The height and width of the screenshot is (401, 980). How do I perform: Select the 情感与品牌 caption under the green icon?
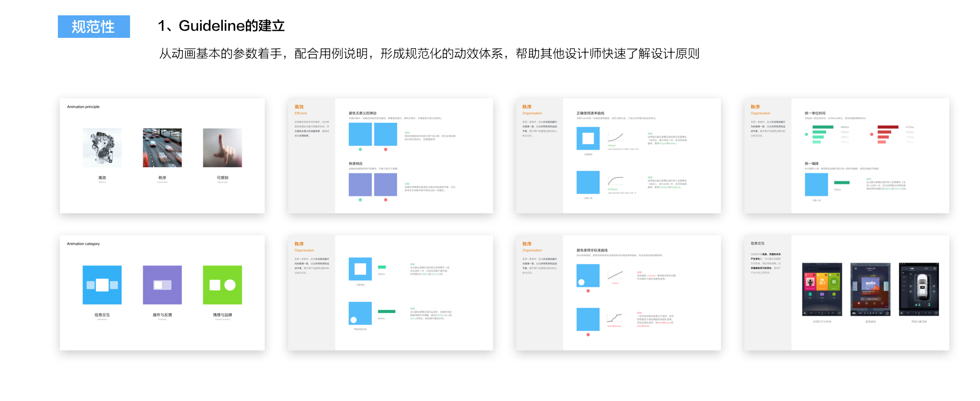(x=222, y=315)
